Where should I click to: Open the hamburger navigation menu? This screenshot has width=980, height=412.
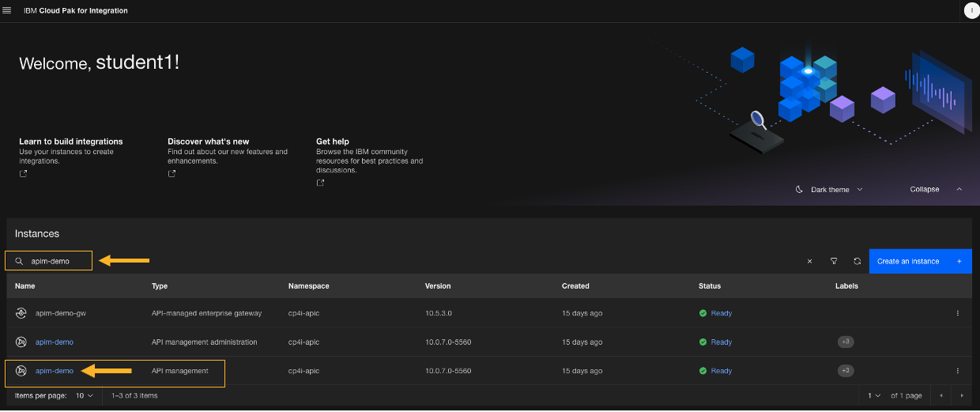[7, 10]
